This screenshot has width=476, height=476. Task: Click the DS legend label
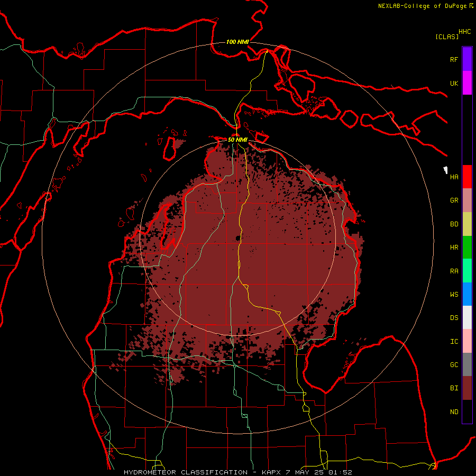point(454,317)
